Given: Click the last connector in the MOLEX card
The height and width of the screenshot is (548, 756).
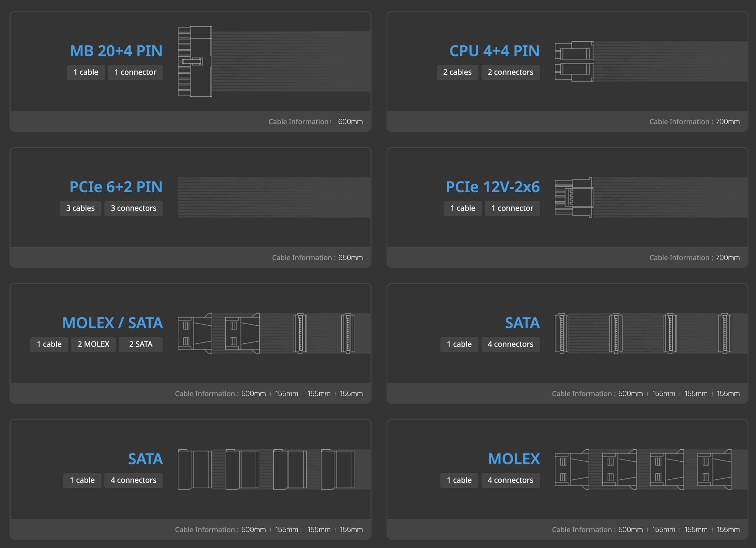Looking at the screenshot, I should pos(714,469).
